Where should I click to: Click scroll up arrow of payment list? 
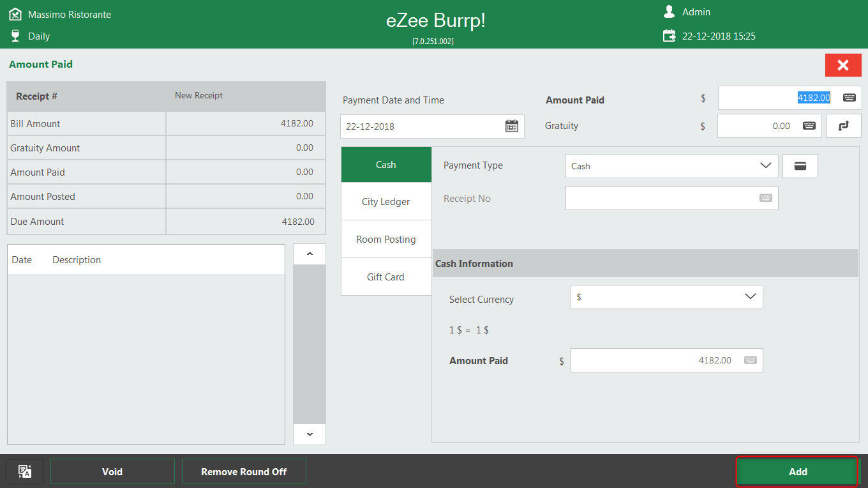tap(310, 254)
